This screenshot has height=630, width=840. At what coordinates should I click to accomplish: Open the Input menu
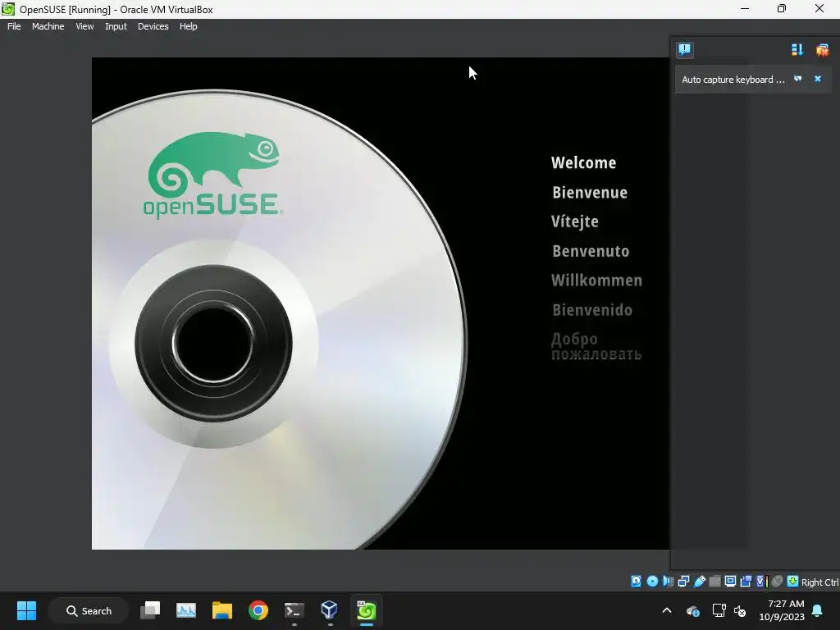[116, 26]
